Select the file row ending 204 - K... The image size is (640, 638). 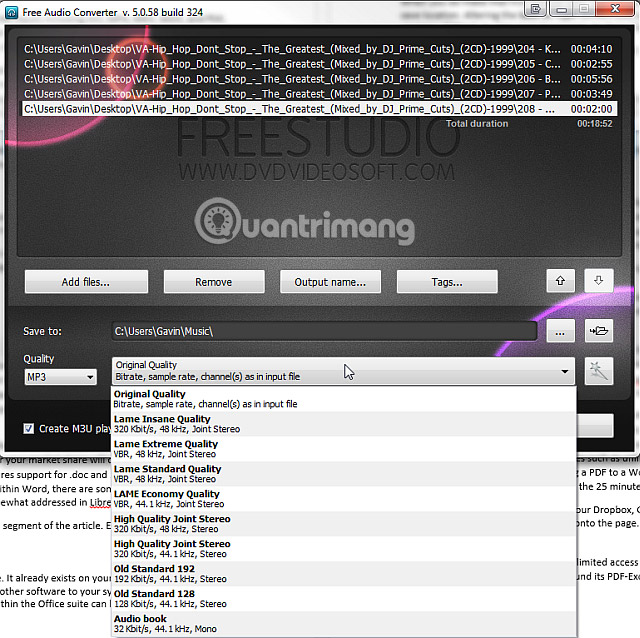(319, 49)
